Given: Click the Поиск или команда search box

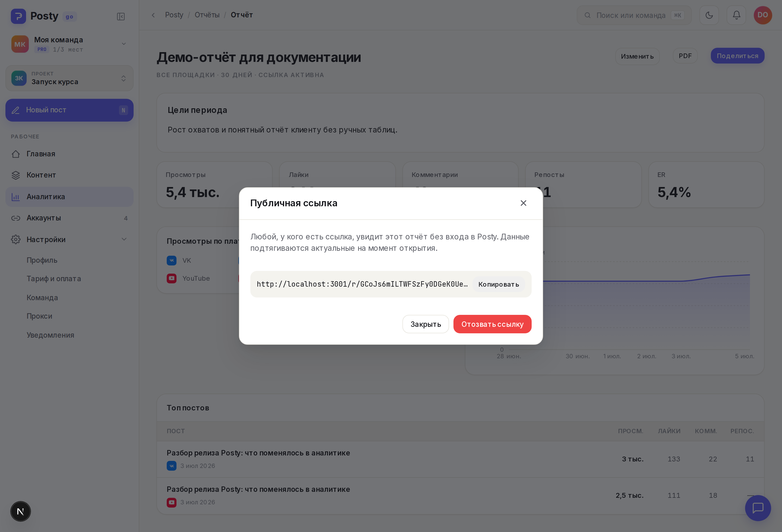Looking at the screenshot, I should pos(634,15).
